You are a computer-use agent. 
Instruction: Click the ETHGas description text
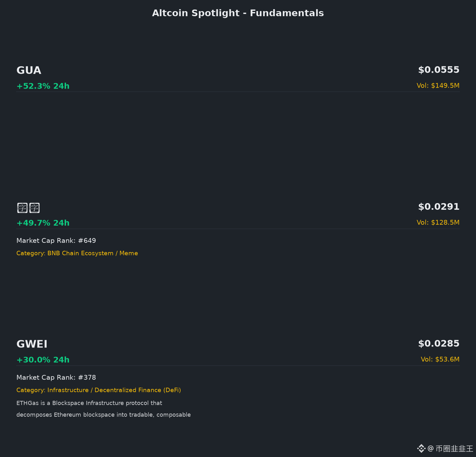(103, 409)
